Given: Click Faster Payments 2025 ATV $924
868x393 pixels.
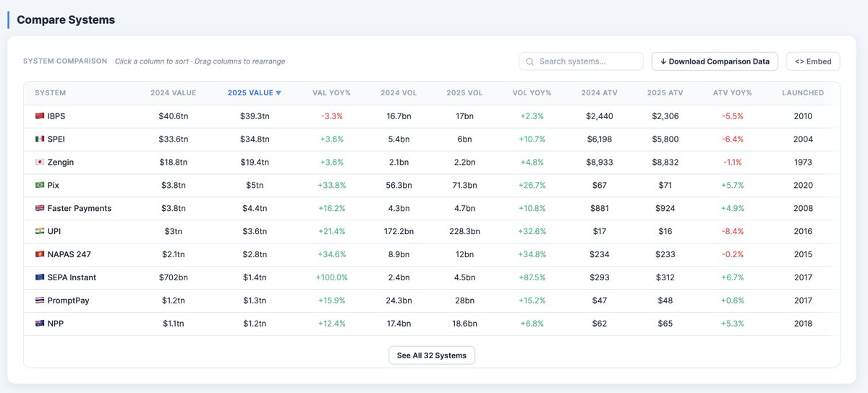Looking at the screenshot, I should [665, 209].
